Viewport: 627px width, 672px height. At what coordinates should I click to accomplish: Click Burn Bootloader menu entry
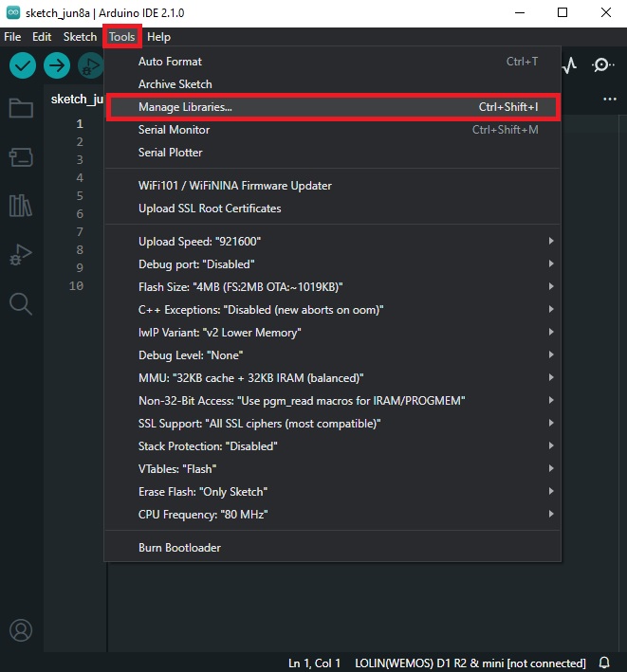tap(333, 547)
